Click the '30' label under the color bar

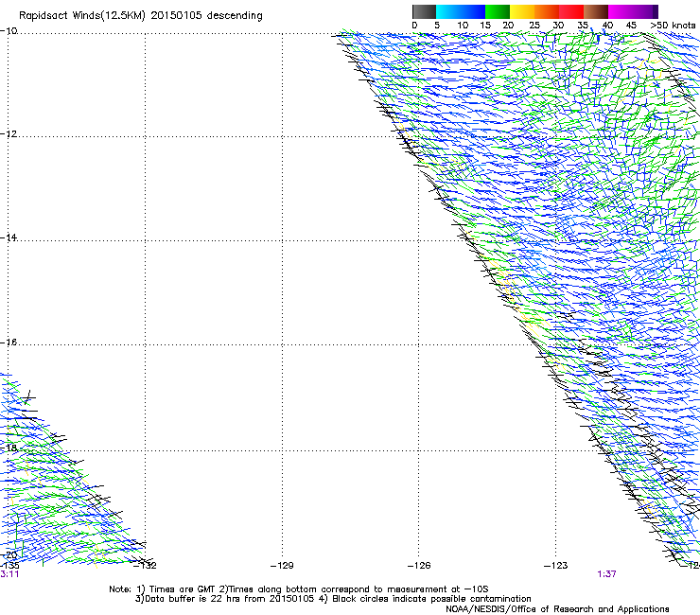coord(558,26)
